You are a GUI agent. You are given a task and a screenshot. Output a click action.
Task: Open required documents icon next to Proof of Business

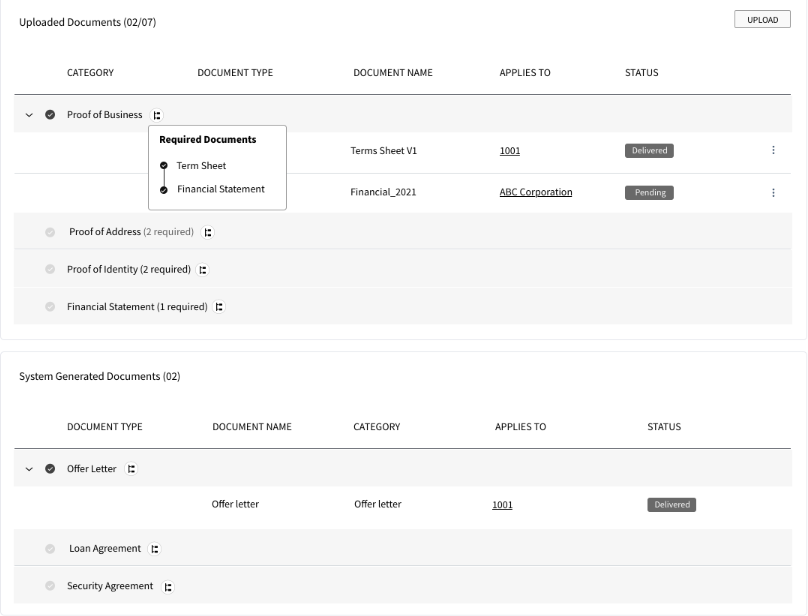pyautogui.click(x=157, y=115)
